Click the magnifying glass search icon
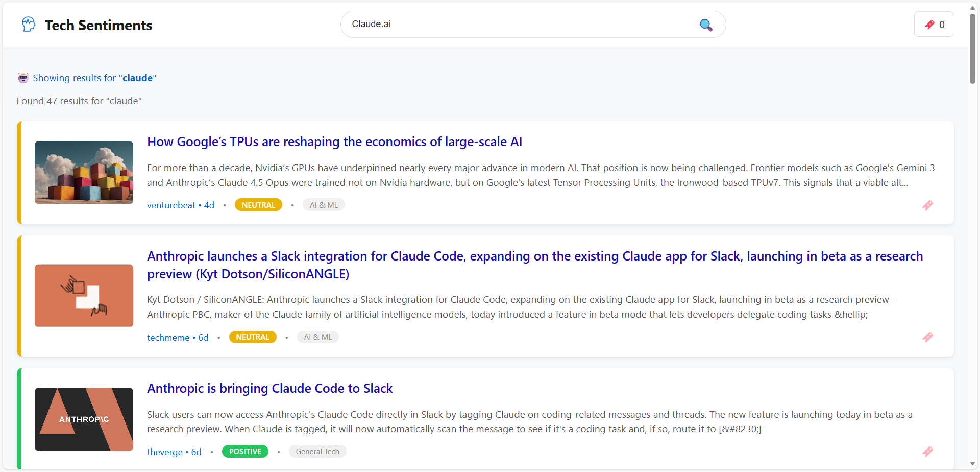 pos(705,25)
